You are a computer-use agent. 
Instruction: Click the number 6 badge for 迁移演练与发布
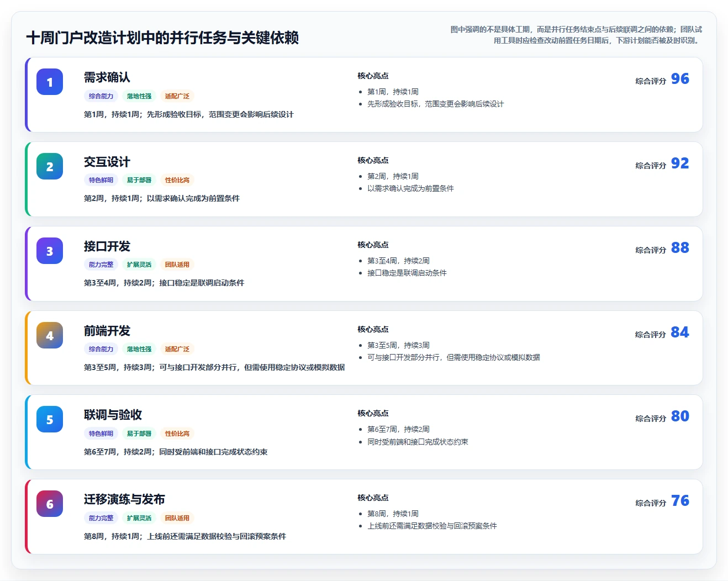point(50,504)
